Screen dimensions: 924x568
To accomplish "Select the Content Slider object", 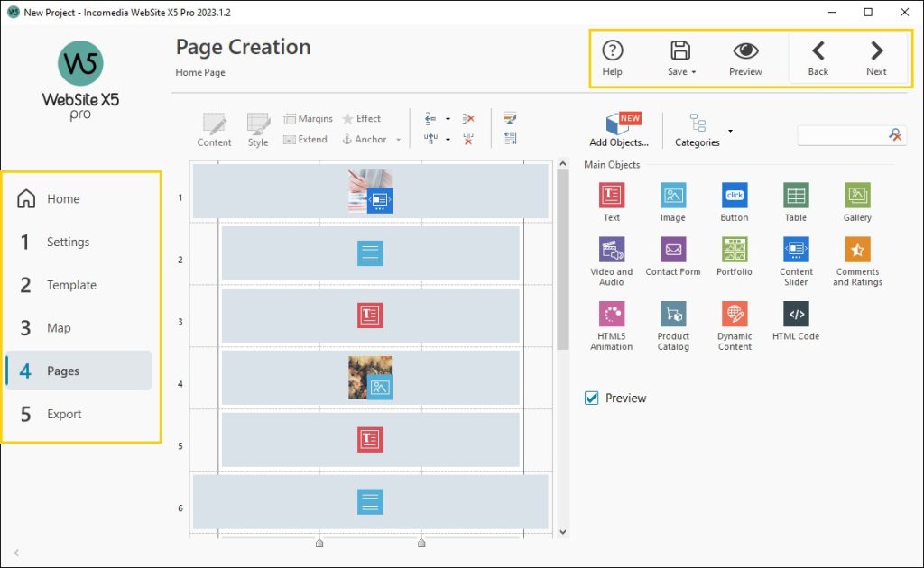I will (796, 250).
